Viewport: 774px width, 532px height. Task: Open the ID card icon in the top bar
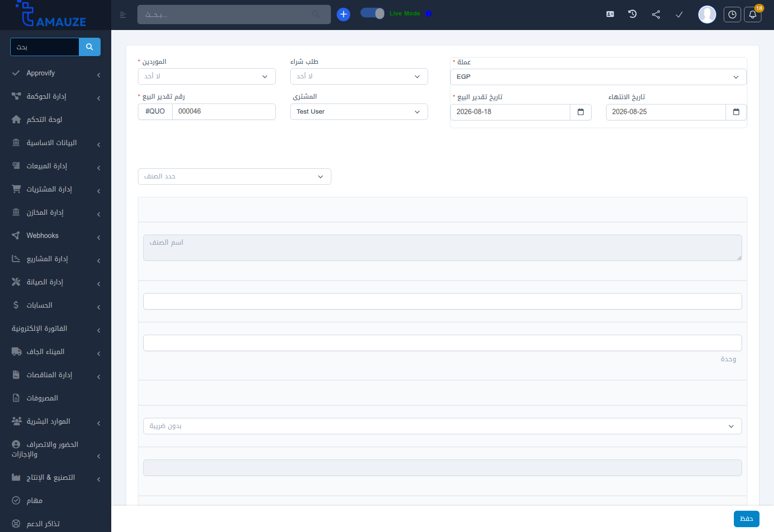[610, 15]
